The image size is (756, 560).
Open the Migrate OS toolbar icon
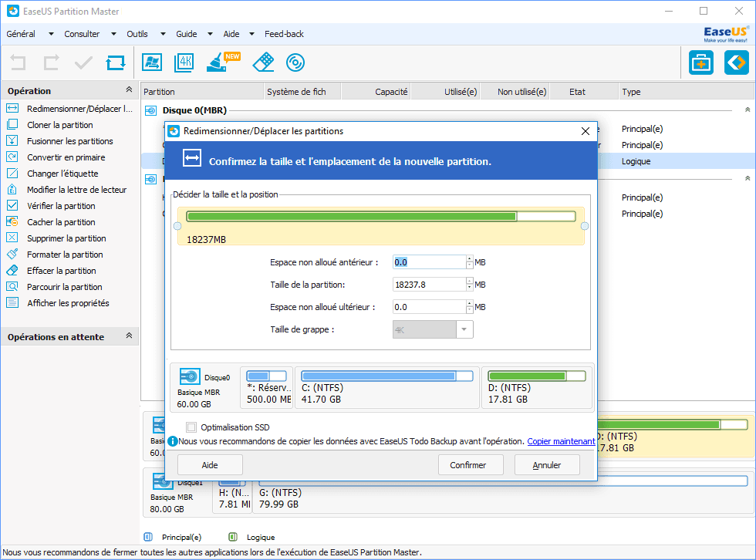pos(152,62)
